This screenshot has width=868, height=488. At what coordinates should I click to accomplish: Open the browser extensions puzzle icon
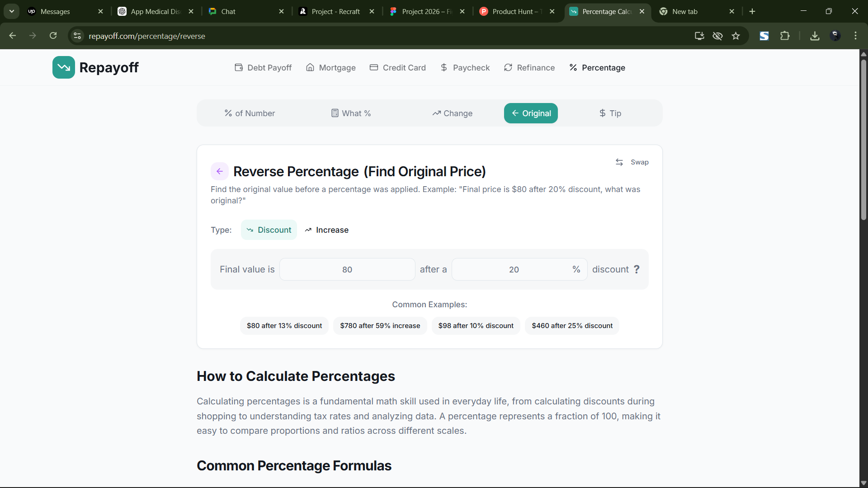point(785,36)
